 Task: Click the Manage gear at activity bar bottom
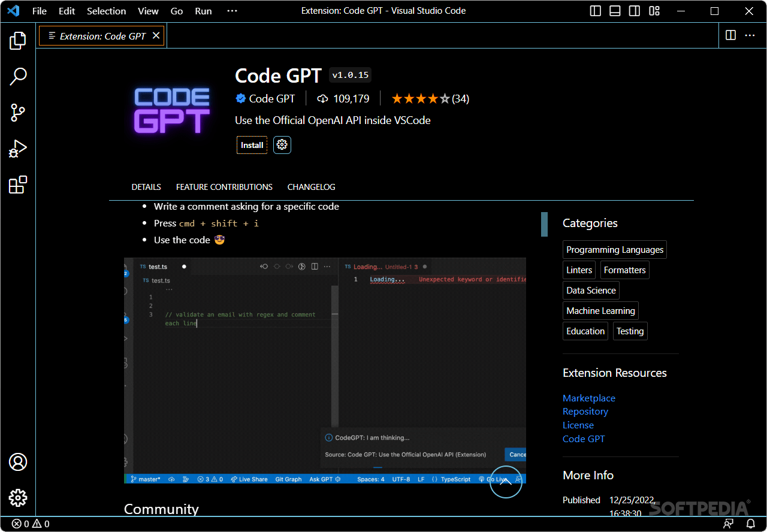tap(18, 498)
